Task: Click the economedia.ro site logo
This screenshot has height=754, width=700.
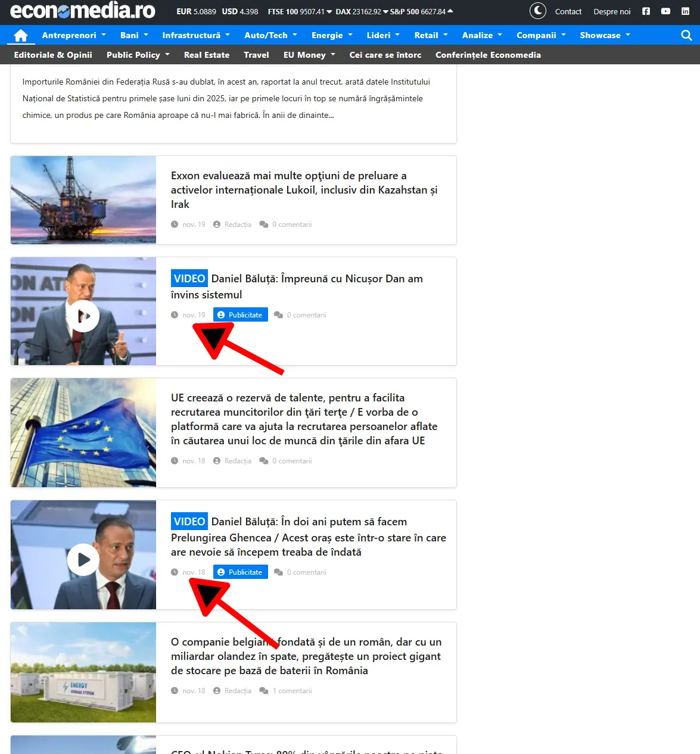Action: point(83,11)
